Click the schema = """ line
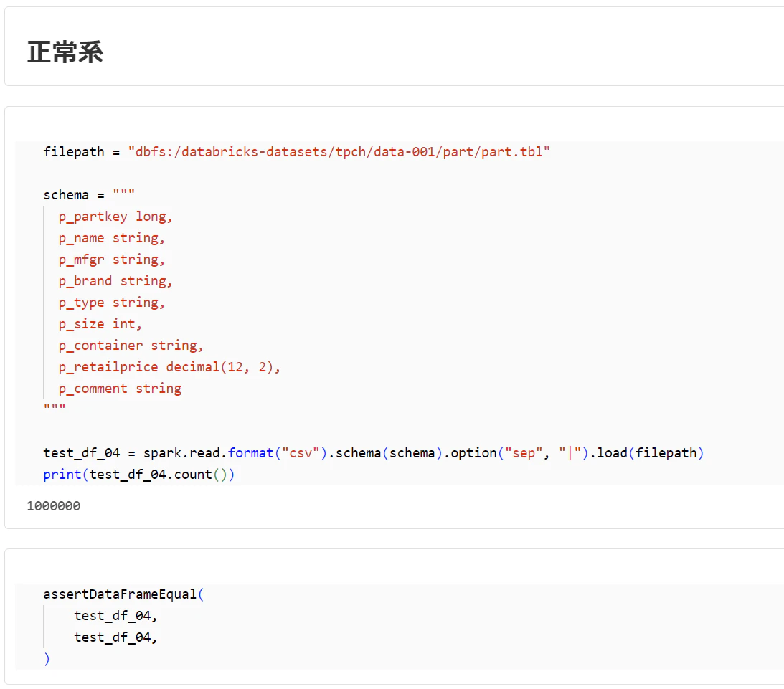Viewport: 784px width, 689px height. (89, 195)
